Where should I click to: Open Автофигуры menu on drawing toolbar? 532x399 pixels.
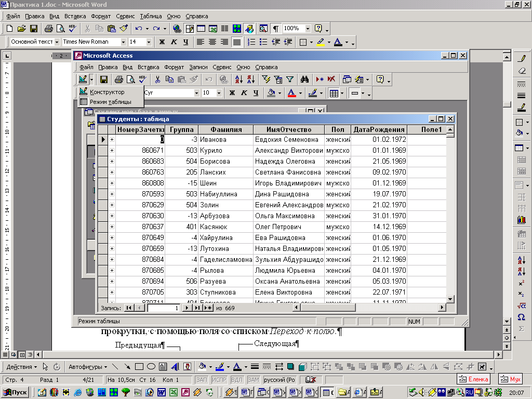88,367
